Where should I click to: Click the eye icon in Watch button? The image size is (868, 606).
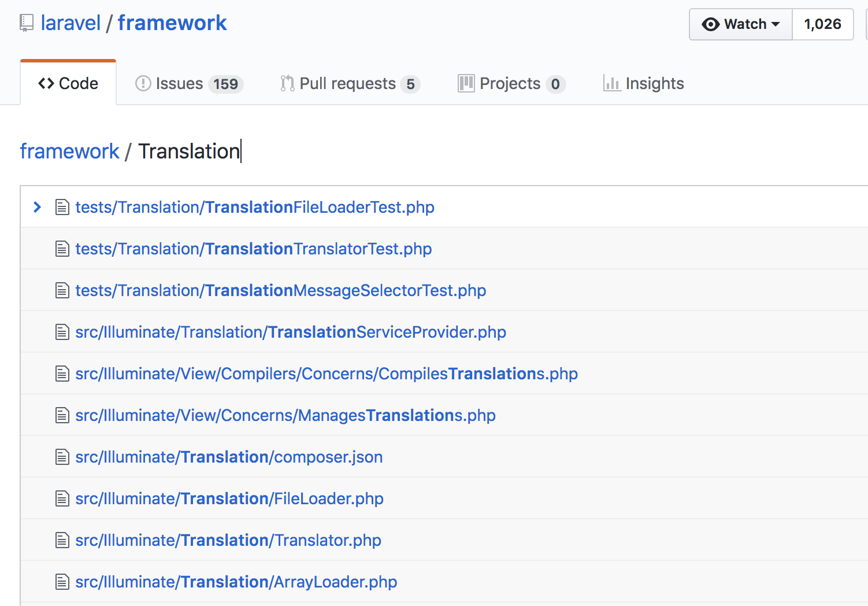710,24
